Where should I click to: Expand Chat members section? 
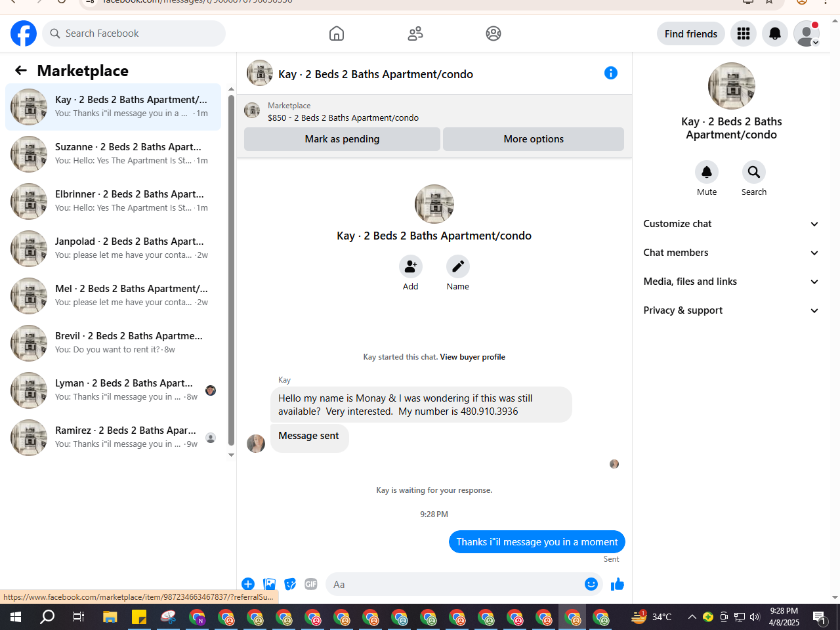tap(731, 253)
